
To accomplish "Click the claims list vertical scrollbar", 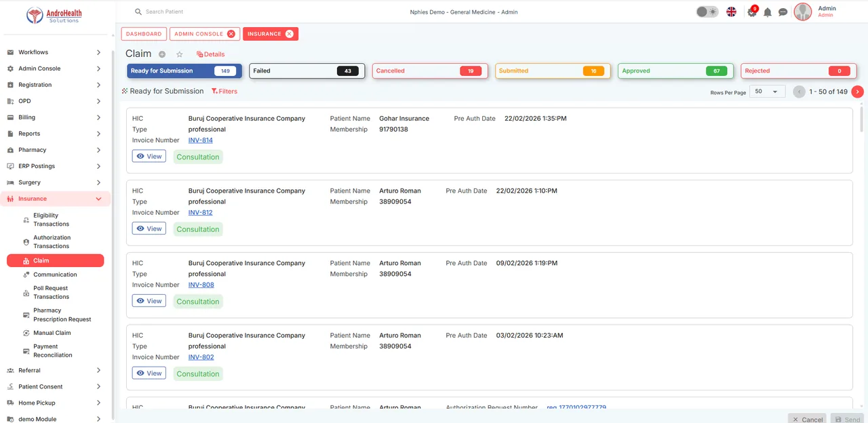I will tap(861, 119).
